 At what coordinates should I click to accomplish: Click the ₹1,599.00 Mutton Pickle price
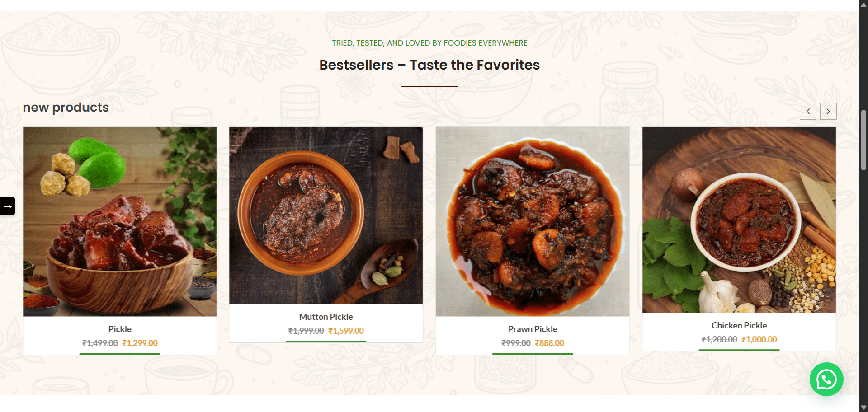[x=346, y=331]
